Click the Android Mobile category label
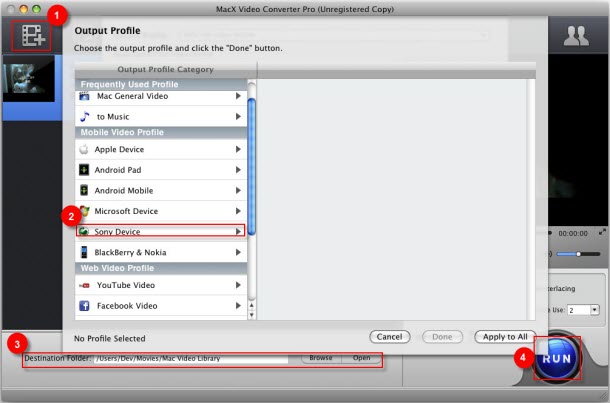The width and height of the screenshot is (610, 403). 124,191
